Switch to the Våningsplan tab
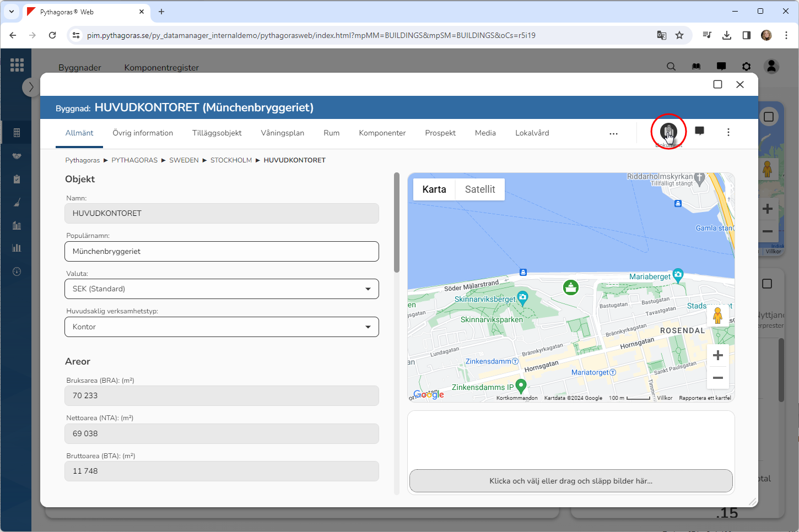799x532 pixels. click(282, 133)
